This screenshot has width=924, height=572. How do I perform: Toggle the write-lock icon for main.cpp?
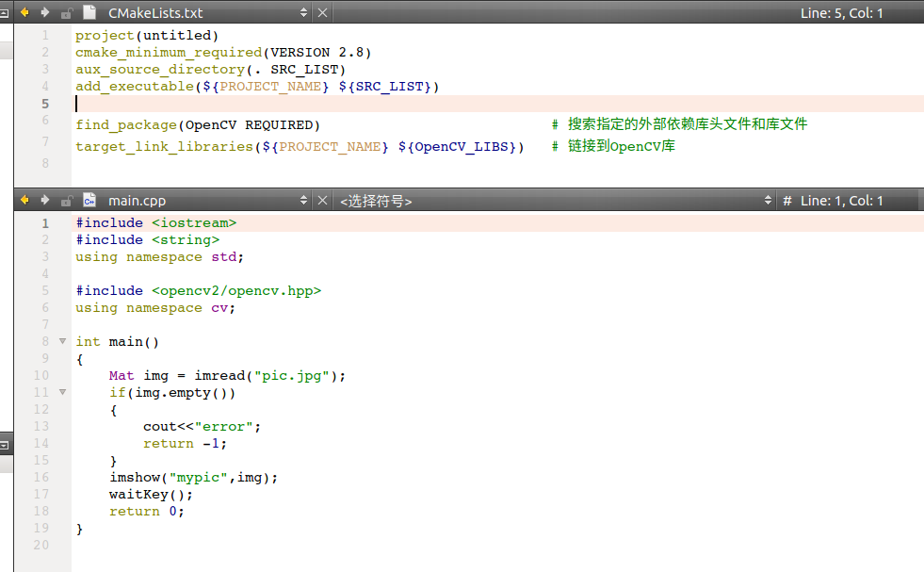[66, 200]
